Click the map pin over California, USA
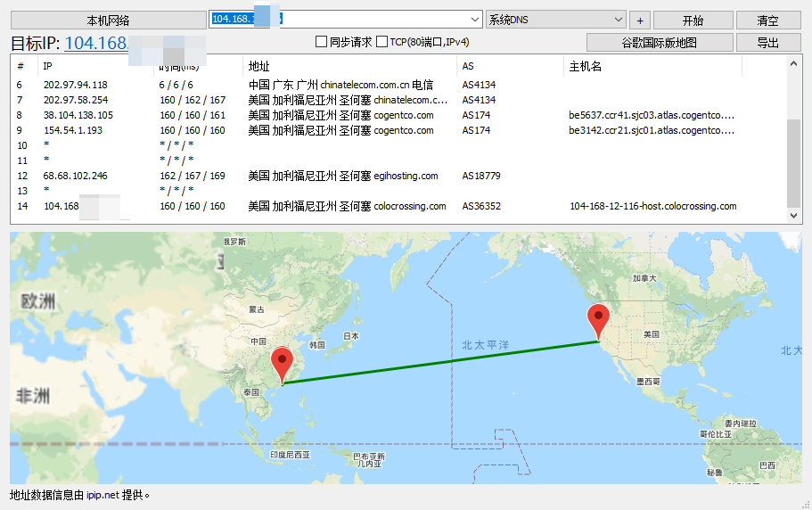812x510 pixels. pyautogui.click(x=598, y=321)
